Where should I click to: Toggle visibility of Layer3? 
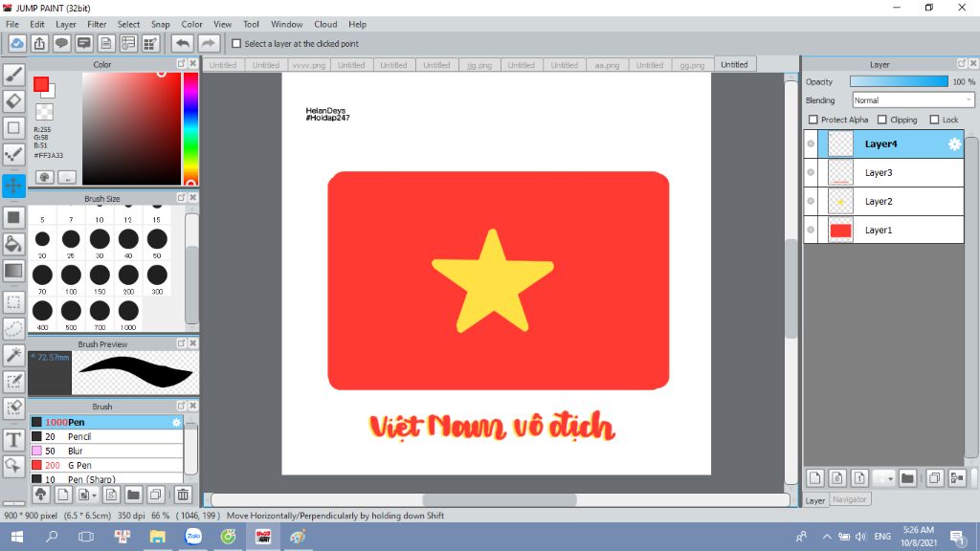pos(811,172)
